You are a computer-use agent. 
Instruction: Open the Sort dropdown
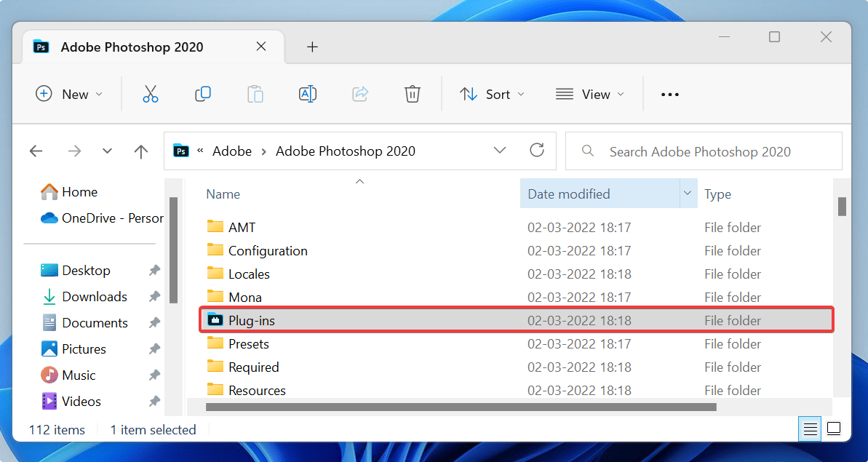[492, 94]
